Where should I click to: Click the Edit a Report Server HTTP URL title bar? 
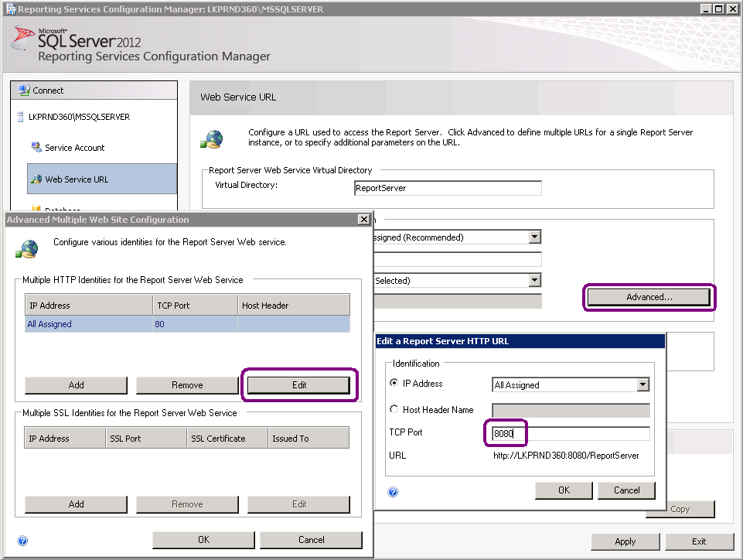tap(520, 341)
